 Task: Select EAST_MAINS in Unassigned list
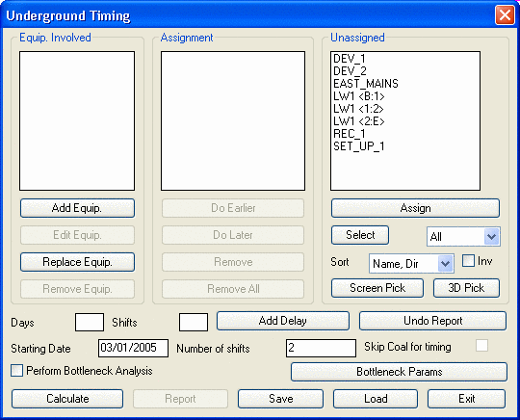[x=366, y=84]
